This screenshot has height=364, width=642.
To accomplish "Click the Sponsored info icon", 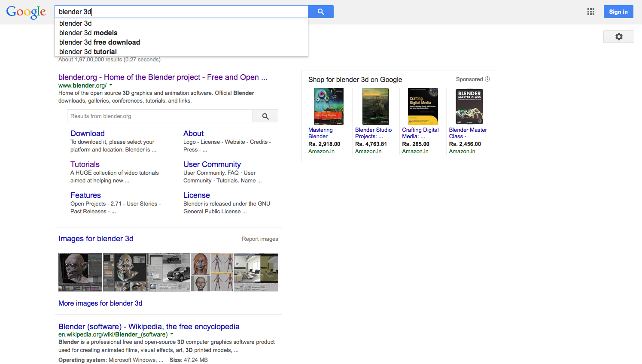I will tap(487, 79).
